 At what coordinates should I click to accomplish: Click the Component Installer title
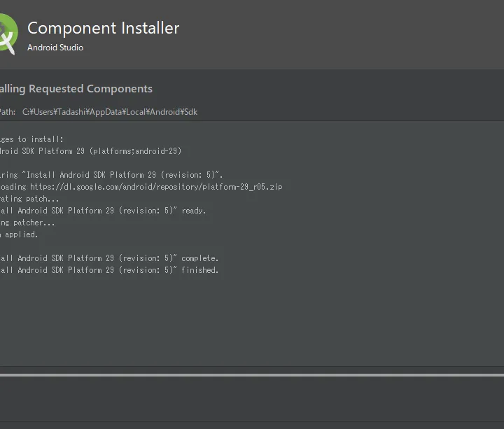pos(103,28)
